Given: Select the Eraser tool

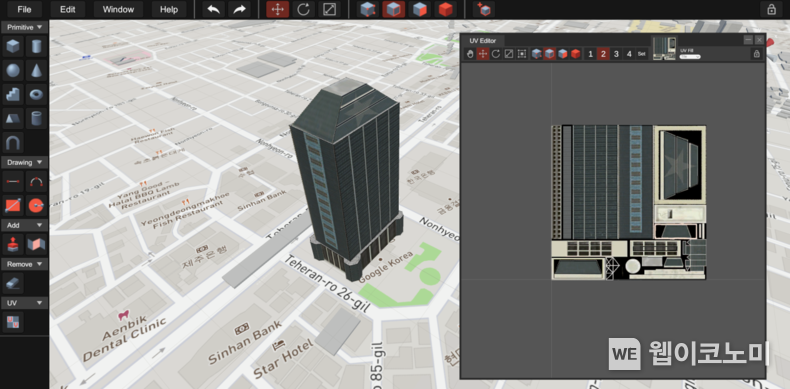Looking at the screenshot, I should point(13,283).
